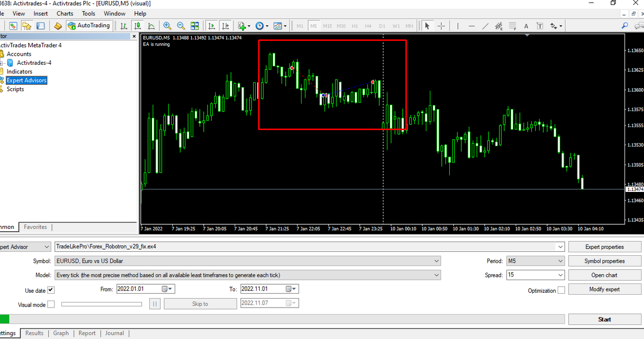Viewport: 644px width, 339px height.
Task: Toggle chart shift icon
Action: coord(225,26)
